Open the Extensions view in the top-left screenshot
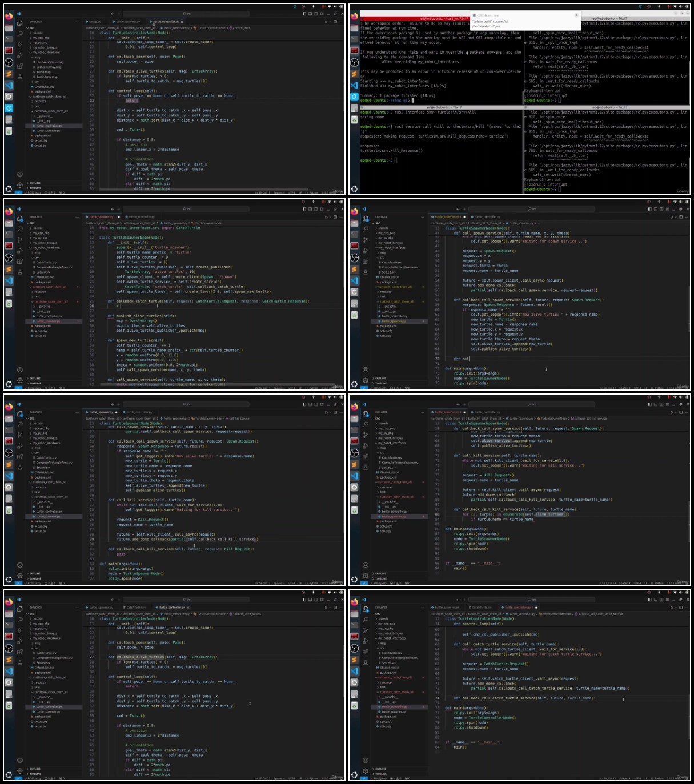The height and width of the screenshot is (784, 694). tap(20, 65)
